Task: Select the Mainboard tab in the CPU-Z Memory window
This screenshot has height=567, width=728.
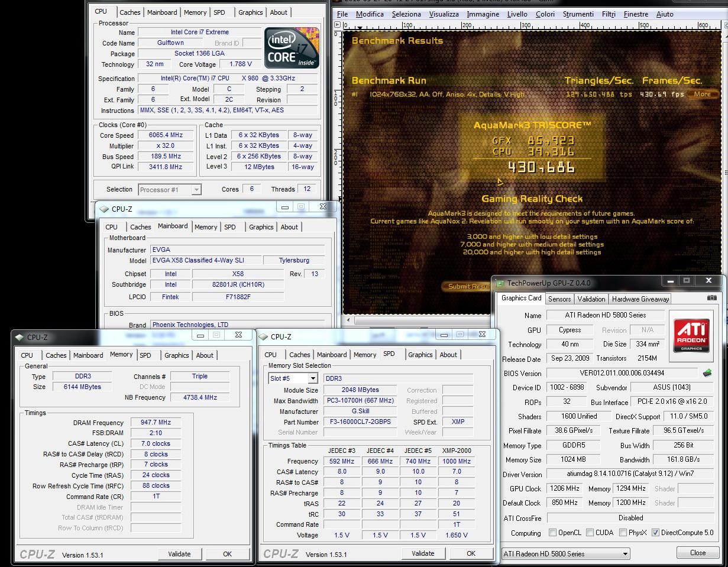Action: pos(88,355)
